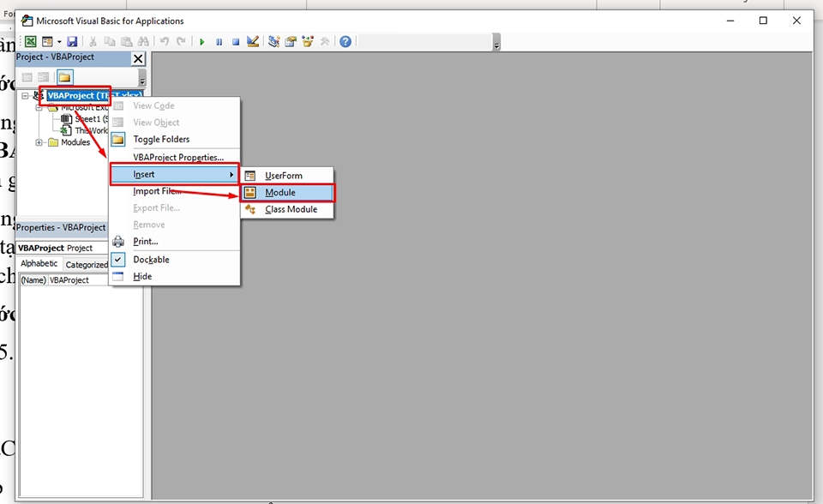This screenshot has width=823, height=504.
Task: Click the Redo arrow icon
Action: click(x=181, y=41)
